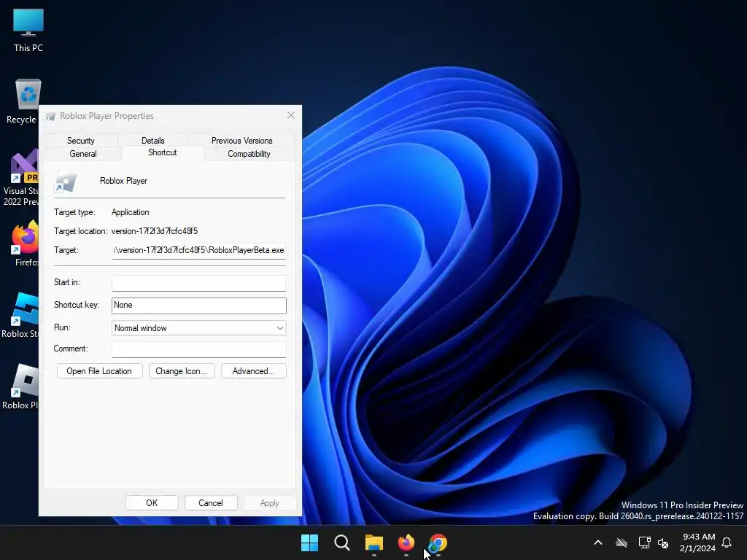This screenshot has width=747, height=560.
Task: Open the notification bell
Action: coord(727,542)
